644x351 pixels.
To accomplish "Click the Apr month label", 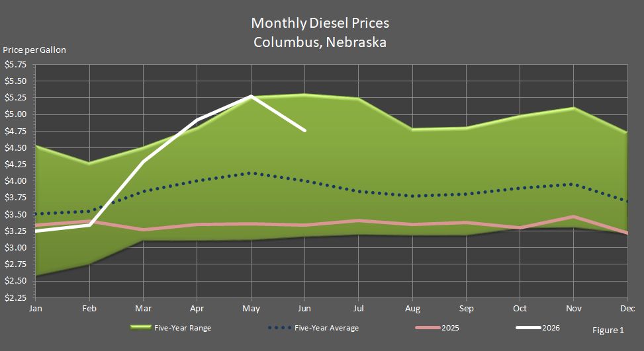I will 197,309.
